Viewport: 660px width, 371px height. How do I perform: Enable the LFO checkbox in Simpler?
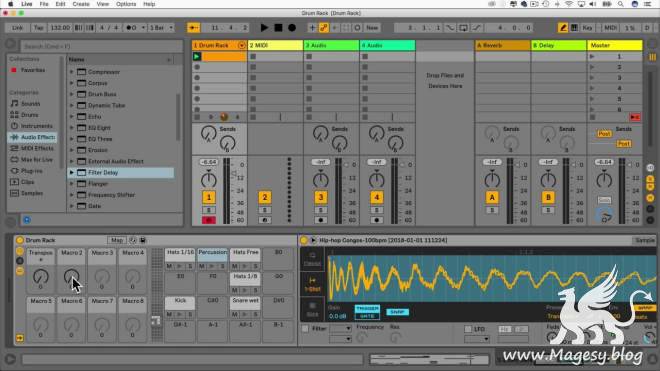point(468,329)
